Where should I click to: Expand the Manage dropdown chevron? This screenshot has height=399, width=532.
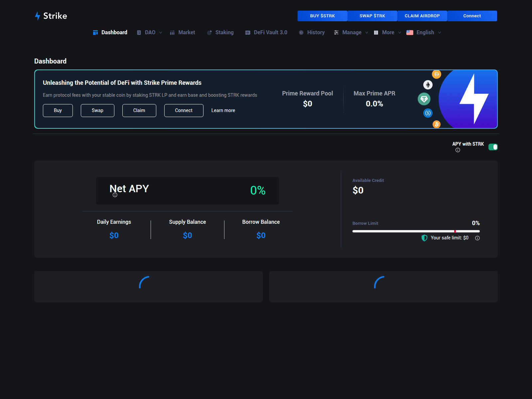click(367, 33)
